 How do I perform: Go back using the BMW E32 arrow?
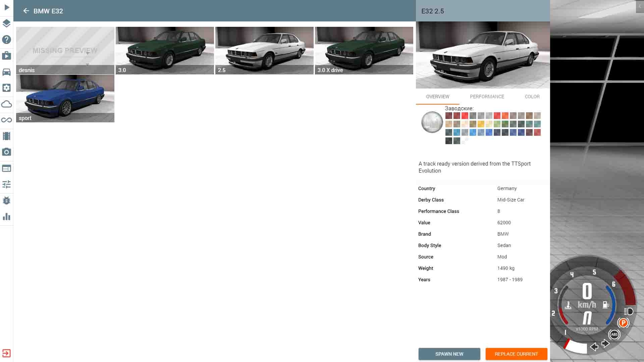pos(26,11)
